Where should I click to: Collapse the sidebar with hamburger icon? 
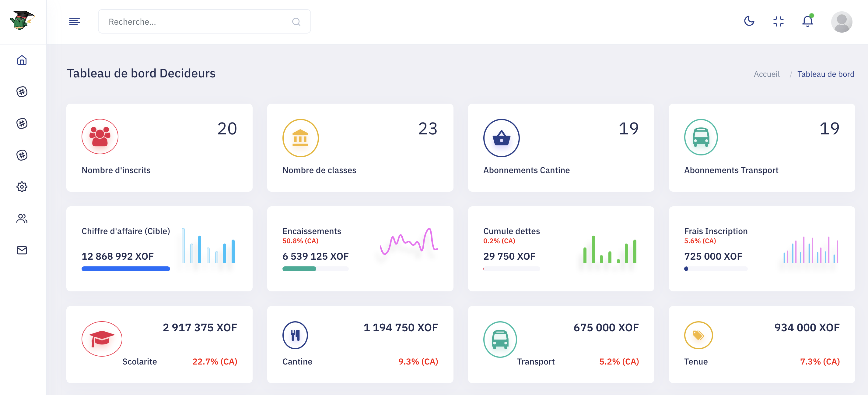74,22
